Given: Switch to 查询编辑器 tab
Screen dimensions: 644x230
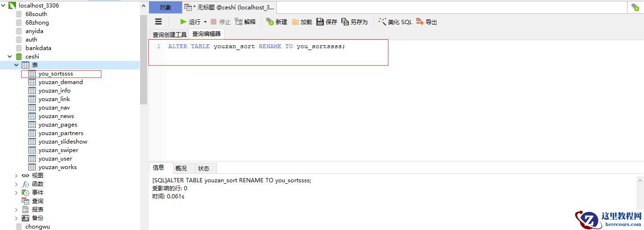Looking at the screenshot, I should [x=206, y=34].
